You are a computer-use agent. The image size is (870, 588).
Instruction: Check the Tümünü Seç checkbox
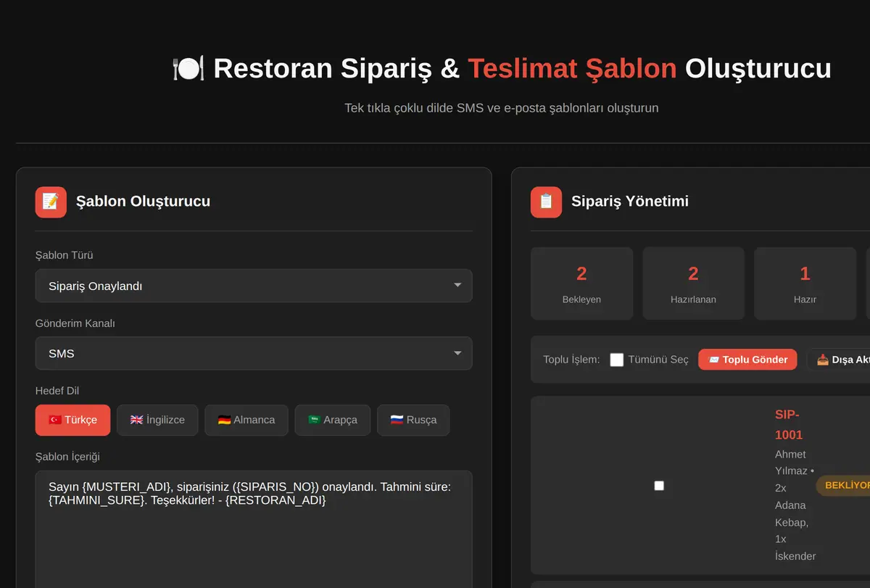617,360
